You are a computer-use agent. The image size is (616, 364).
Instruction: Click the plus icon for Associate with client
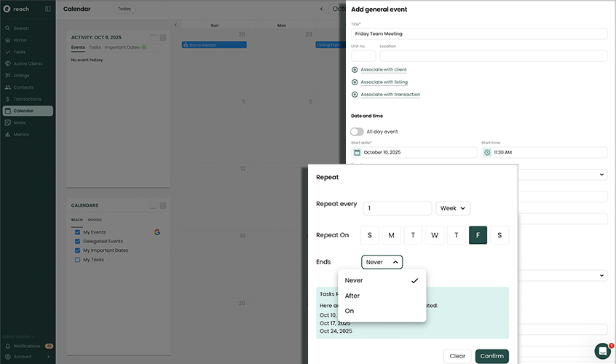pyautogui.click(x=355, y=70)
